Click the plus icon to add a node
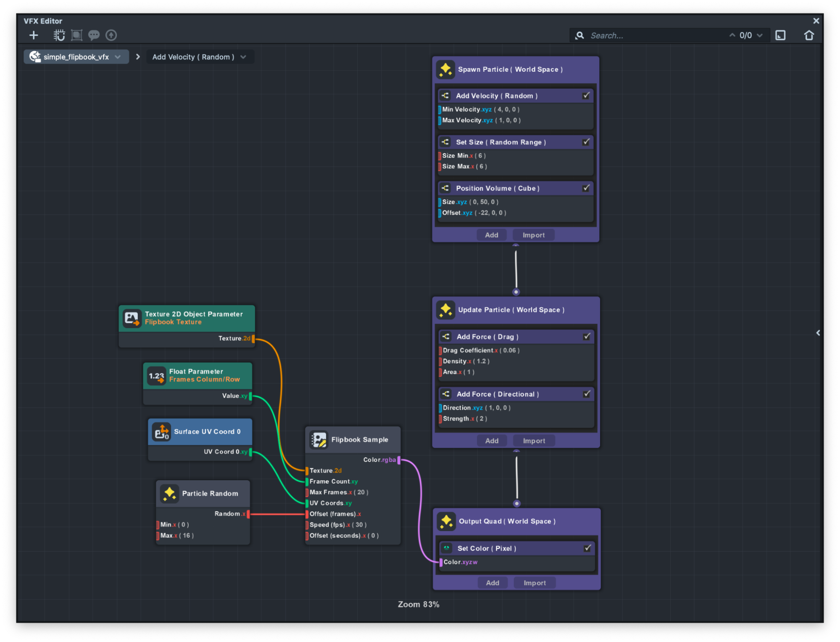 point(34,35)
